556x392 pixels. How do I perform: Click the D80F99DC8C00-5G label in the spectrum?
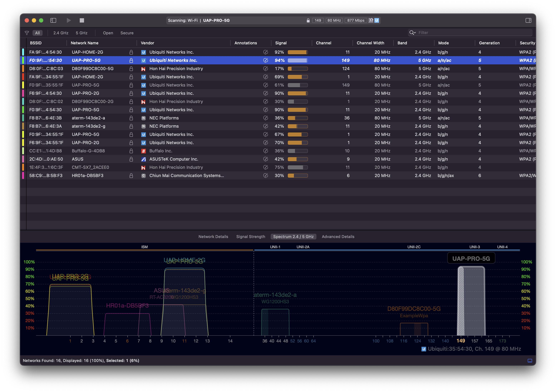414,309
